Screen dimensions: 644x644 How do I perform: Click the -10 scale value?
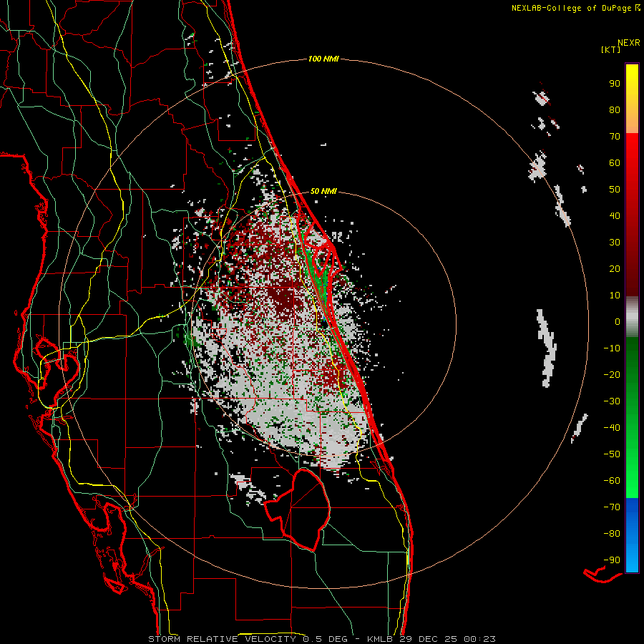[x=612, y=348]
